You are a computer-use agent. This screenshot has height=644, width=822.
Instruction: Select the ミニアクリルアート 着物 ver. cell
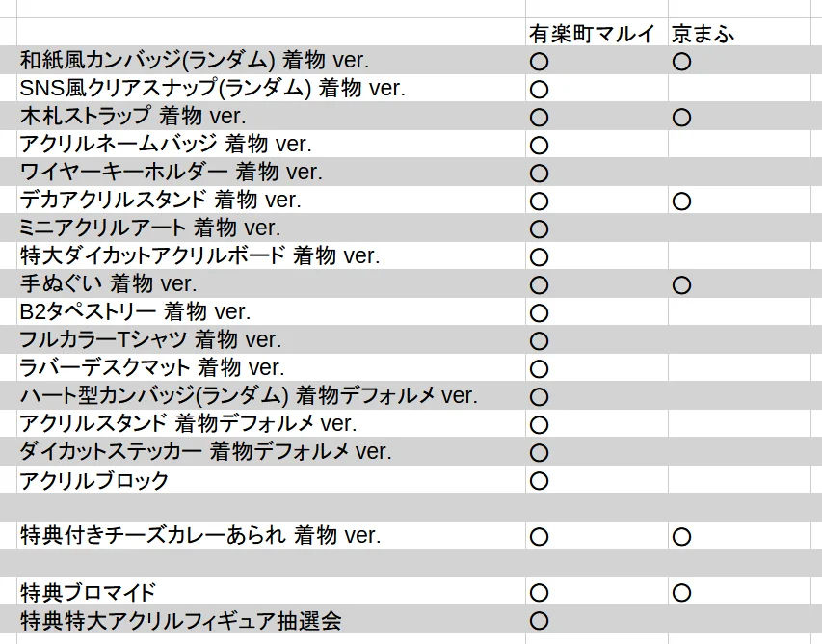(271, 228)
